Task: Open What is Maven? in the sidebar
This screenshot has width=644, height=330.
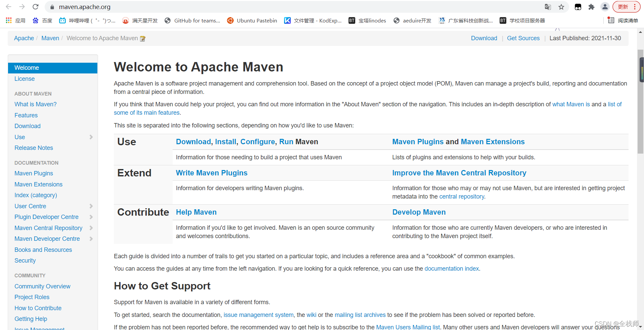Action: tap(36, 104)
